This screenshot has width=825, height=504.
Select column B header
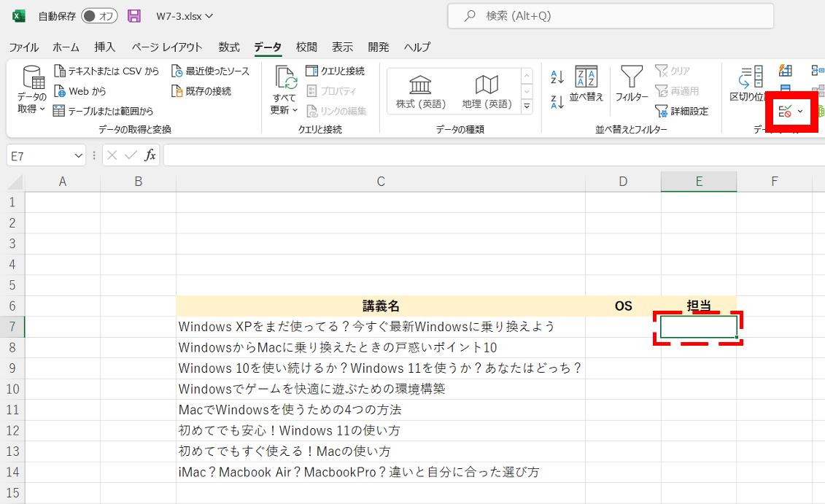pos(139,182)
